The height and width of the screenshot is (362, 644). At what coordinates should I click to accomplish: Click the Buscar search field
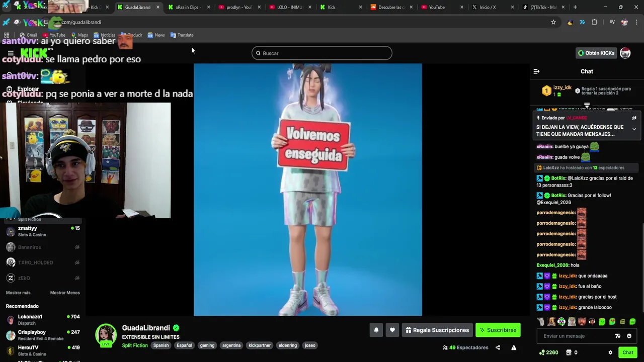(322, 53)
